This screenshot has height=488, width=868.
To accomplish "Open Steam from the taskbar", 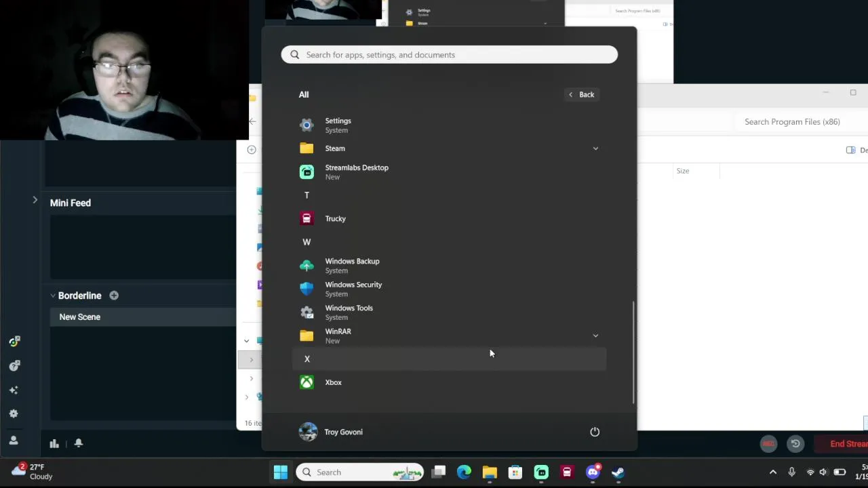I will tap(618, 472).
